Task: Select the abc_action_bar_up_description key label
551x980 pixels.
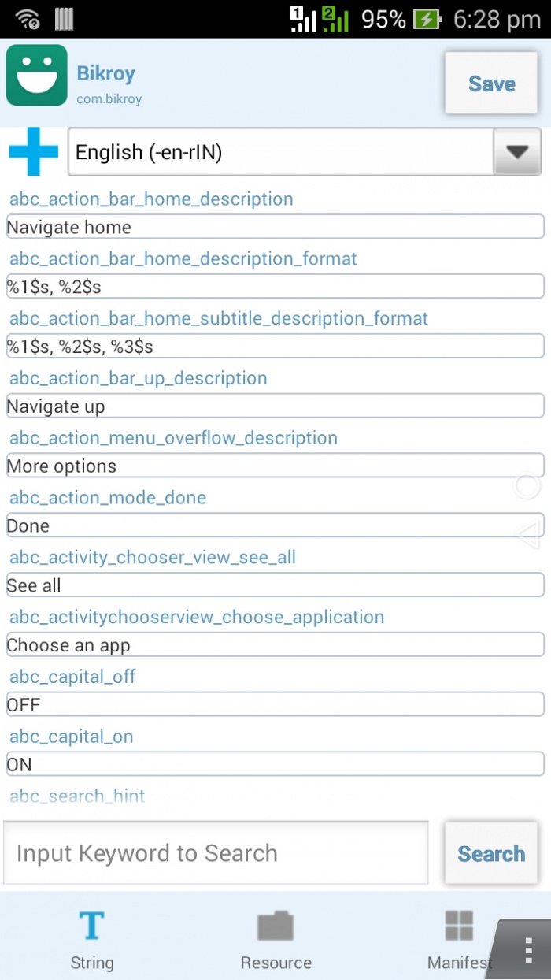Action: pyautogui.click(x=139, y=378)
